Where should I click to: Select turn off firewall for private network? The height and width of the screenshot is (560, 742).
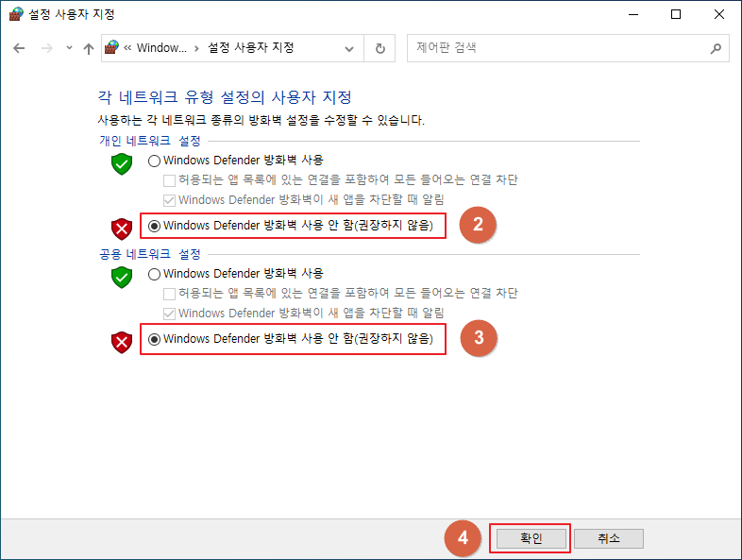154,227
